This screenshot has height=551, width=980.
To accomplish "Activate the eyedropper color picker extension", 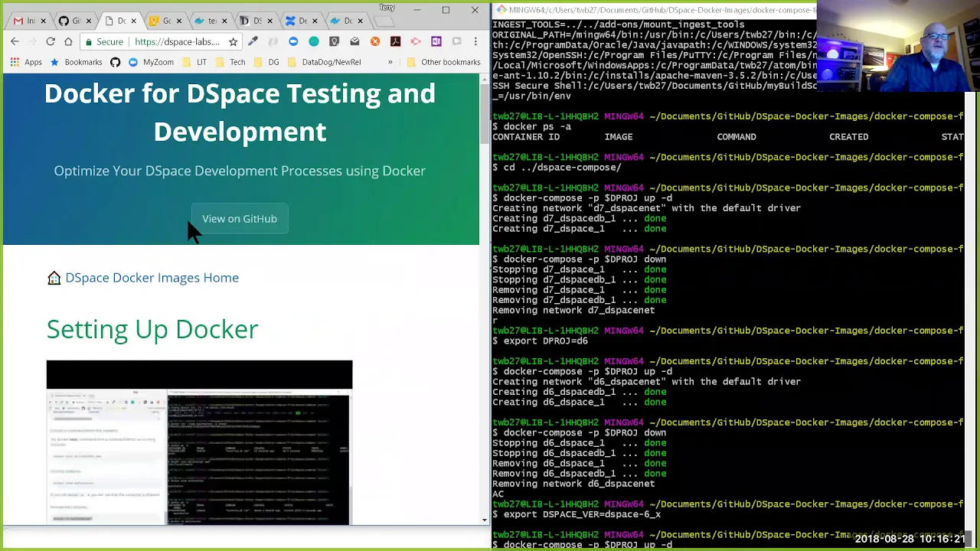I will click(x=253, y=41).
